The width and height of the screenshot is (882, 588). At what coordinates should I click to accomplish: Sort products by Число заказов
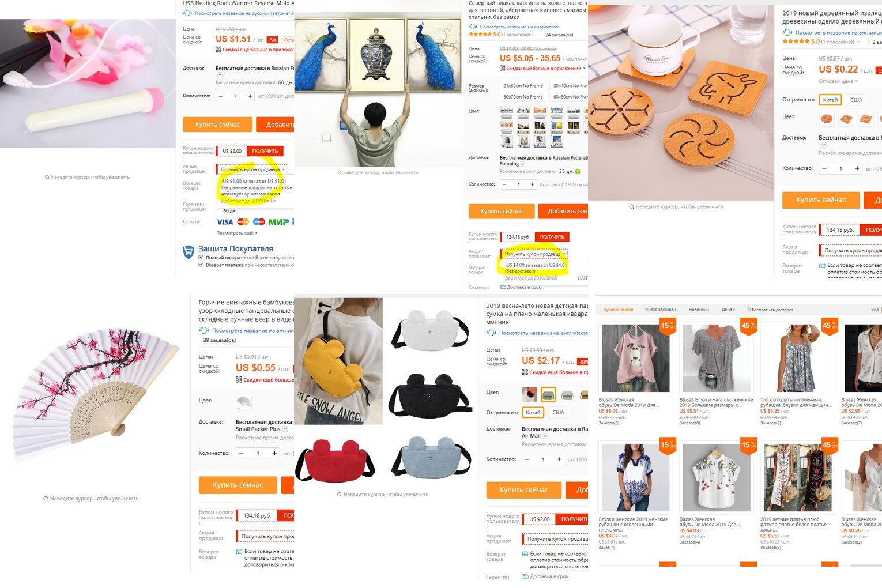pyautogui.click(x=661, y=310)
